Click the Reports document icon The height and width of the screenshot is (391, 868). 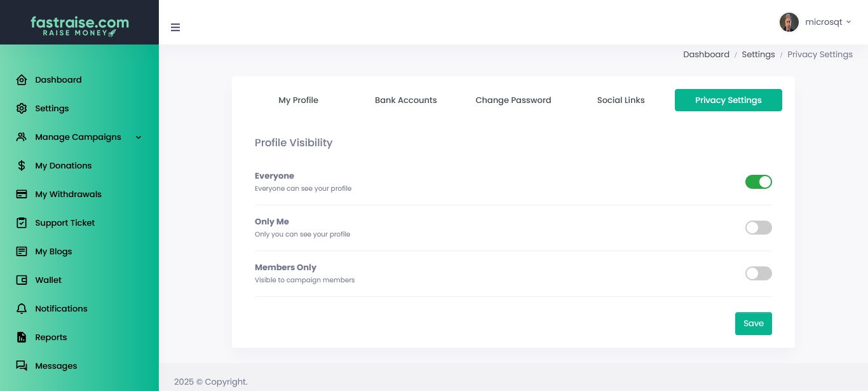tap(22, 338)
